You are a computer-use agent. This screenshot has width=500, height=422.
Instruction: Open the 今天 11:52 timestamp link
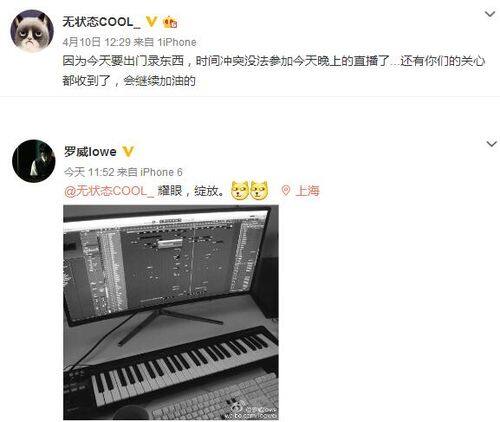point(89,172)
